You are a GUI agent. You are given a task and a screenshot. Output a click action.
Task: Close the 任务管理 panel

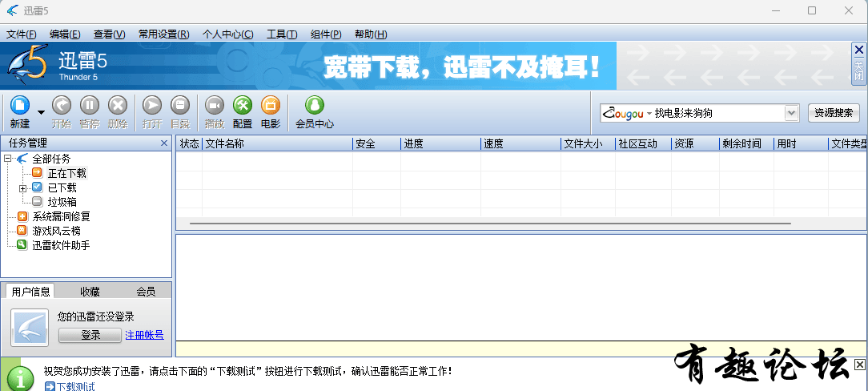point(164,143)
